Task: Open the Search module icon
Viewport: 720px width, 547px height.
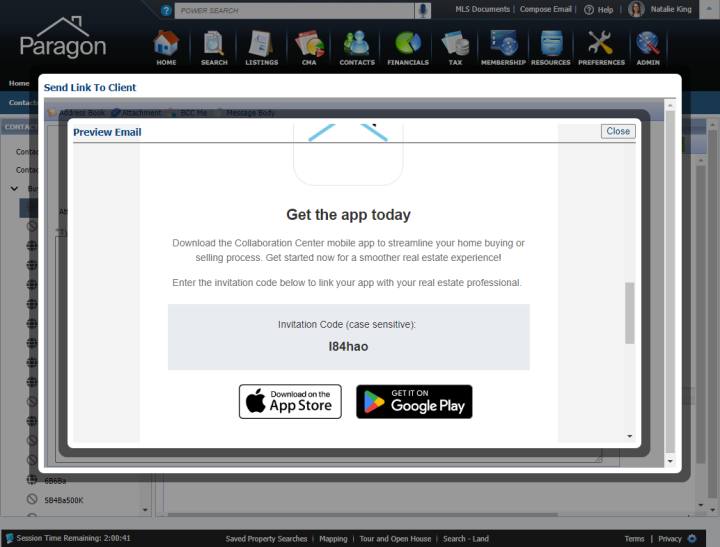Action: click(x=214, y=48)
